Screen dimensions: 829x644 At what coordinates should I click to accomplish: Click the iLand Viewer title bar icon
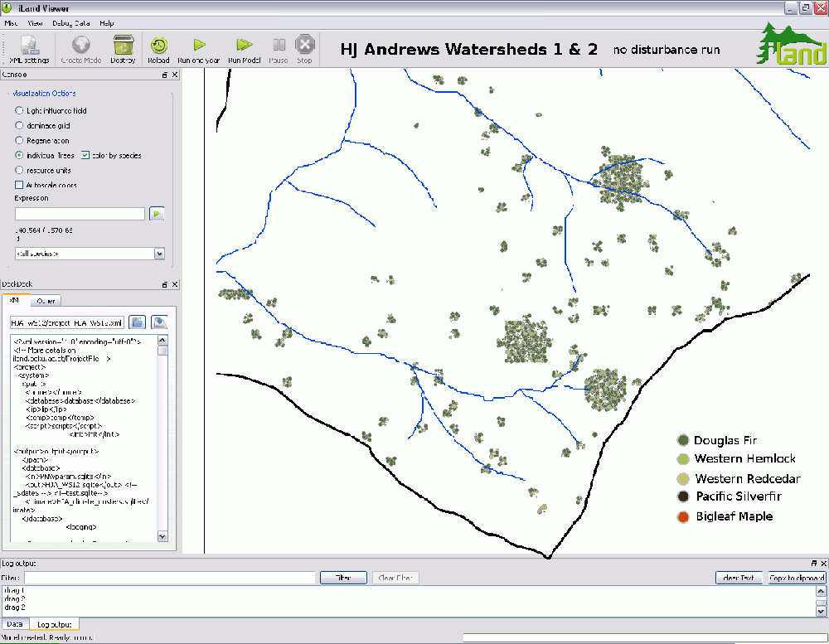point(7,8)
